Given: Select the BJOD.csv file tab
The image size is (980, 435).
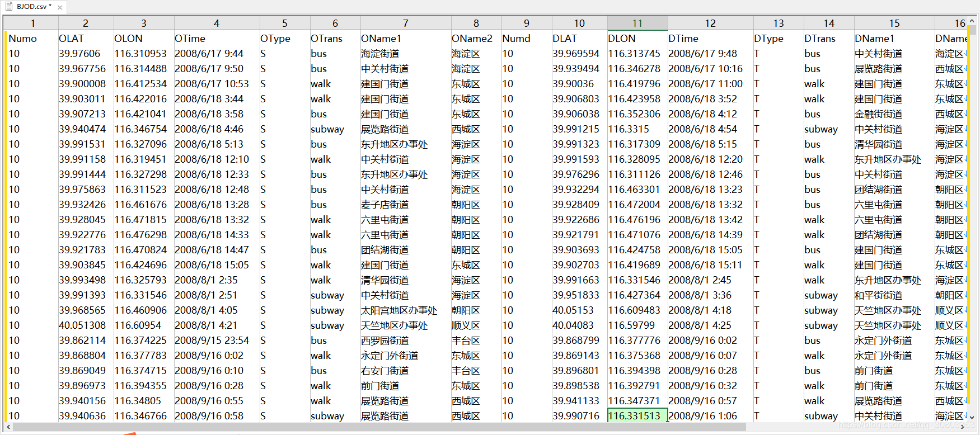Looking at the screenshot, I should click(34, 7).
